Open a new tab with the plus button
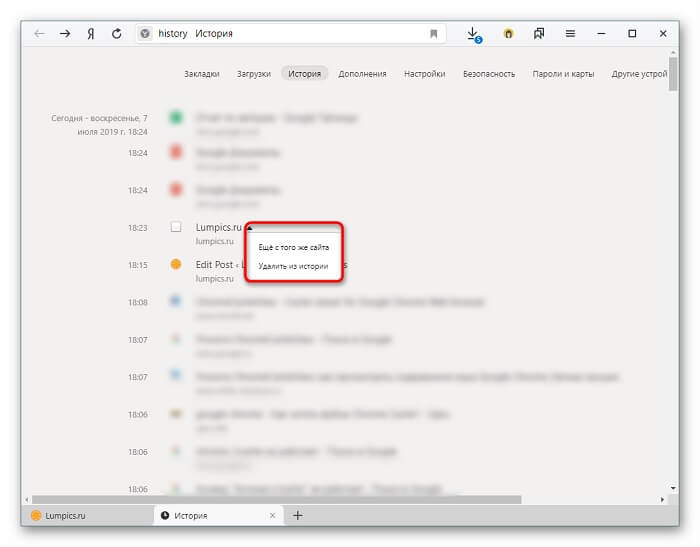Viewport: 700px width, 547px height. click(x=297, y=516)
